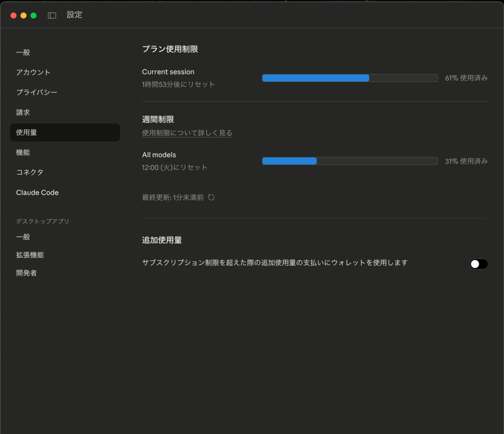
Task: Enable the 追加使用量 wallet toggle
Action: pyautogui.click(x=478, y=264)
